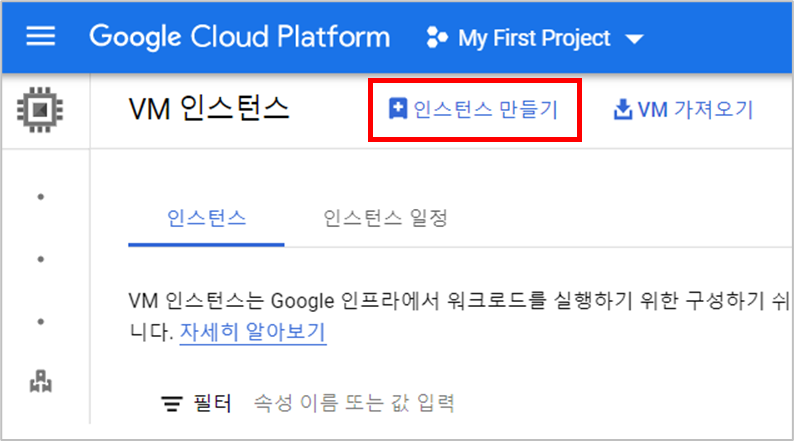Click the Marketplace icon in the sidebar
This screenshot has height=441, width=794.
(41, 381)
